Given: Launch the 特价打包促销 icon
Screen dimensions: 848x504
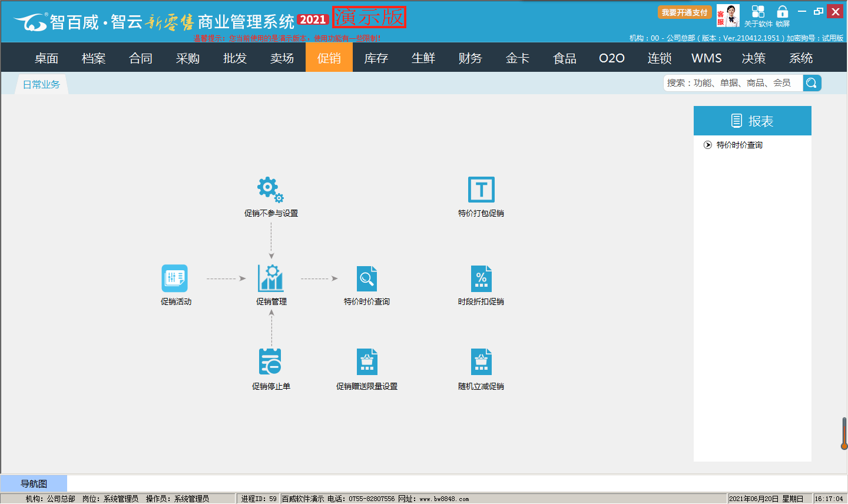Looking at the screenshot, I should click(x=481, y=190).
